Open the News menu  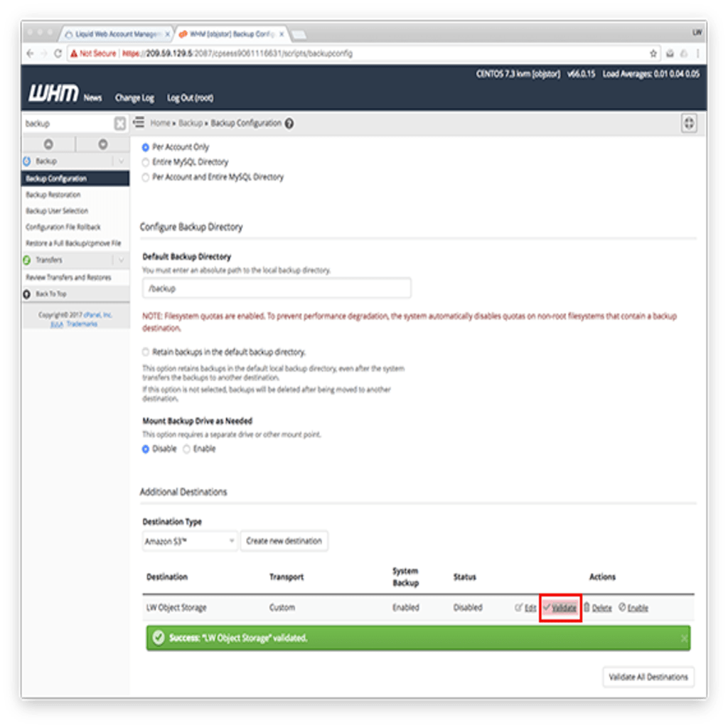click(93, 98)
